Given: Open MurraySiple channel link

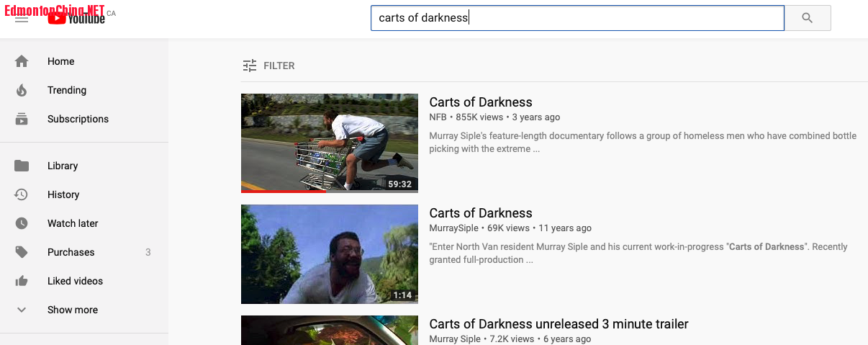Looking at the screenshot, I should click(453, 228).
